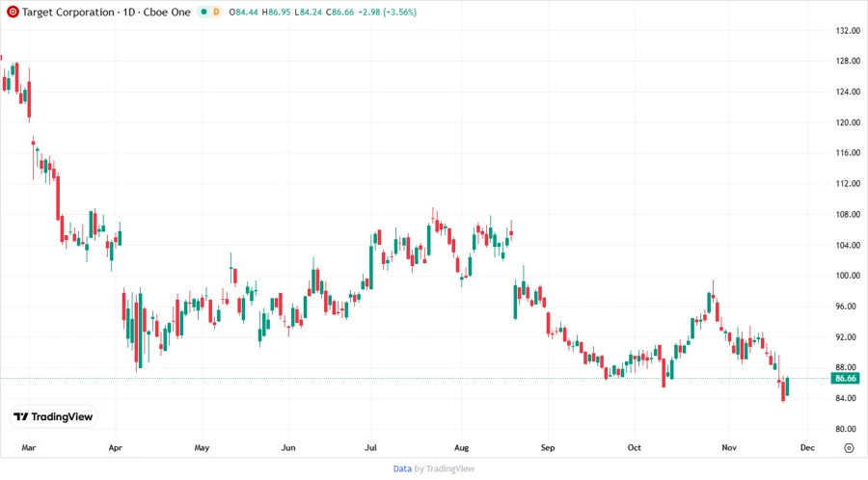Viewport: 868px width, 480px height.
Task: Click the Target Corporation red bullseye logo
Action: [13, 12]
